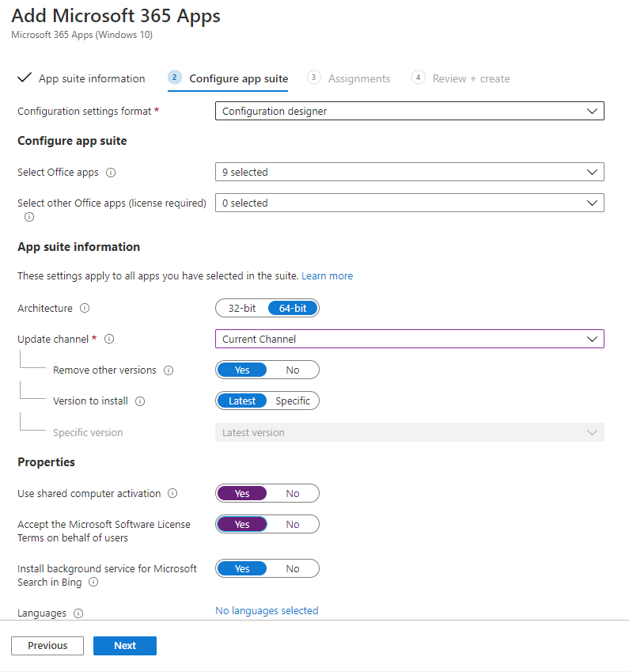The image size is (629, 672).
Task: Set Remove other versions to No
Action: coord(293,370)
